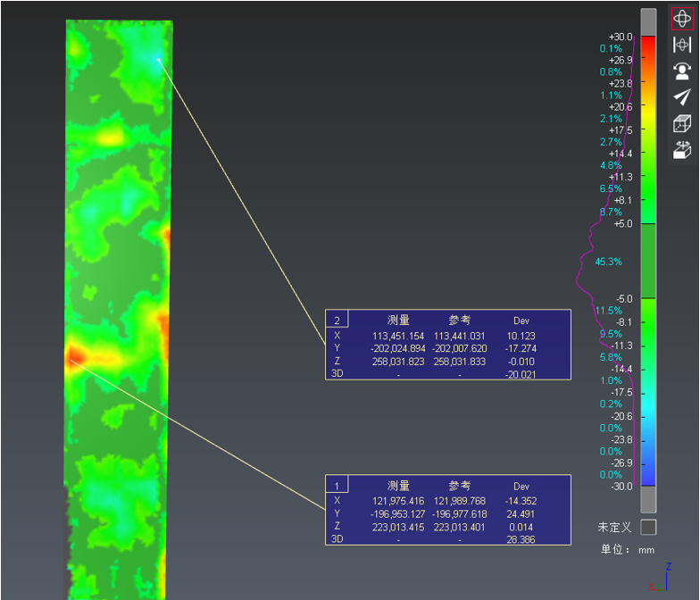Click the gray cap above the color bar
The height and width of the screenshot is (600, 700).
click(648, 22)
